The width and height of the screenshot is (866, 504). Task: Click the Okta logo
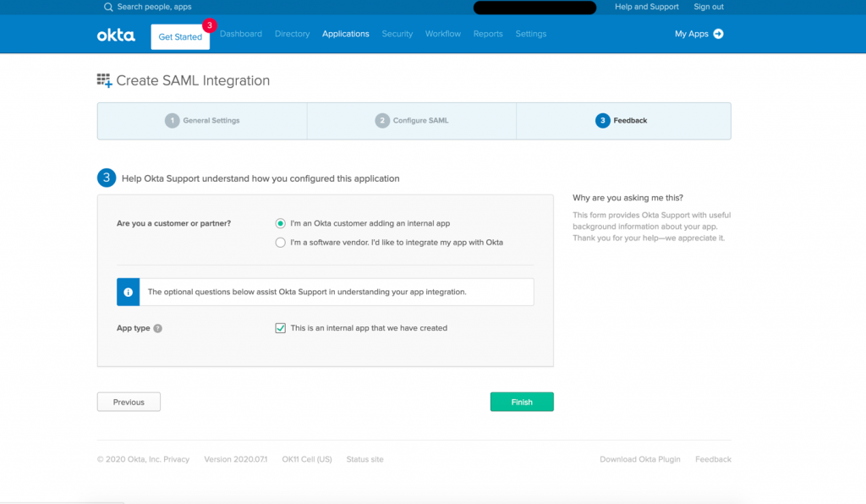[x=116, y=35]
